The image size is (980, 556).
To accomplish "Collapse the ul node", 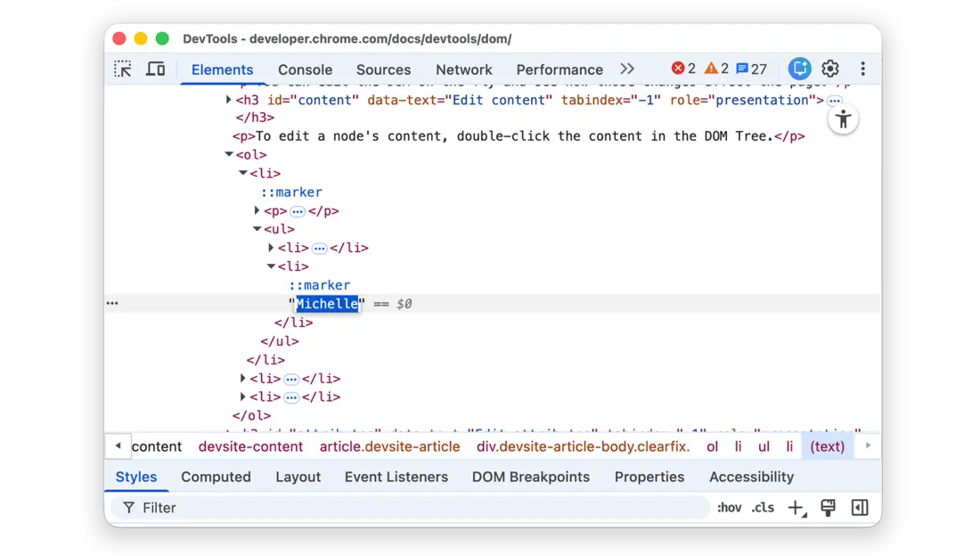I will click(257, 228).
